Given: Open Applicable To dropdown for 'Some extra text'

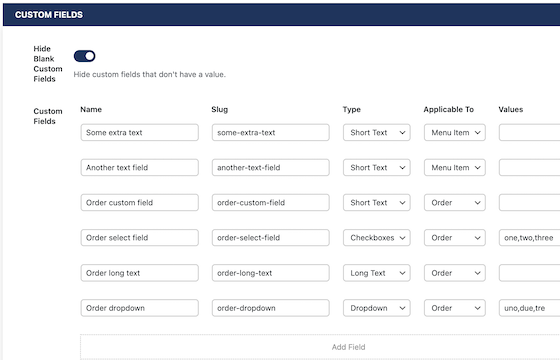Looking at the screenshot, I should point(455,132).
